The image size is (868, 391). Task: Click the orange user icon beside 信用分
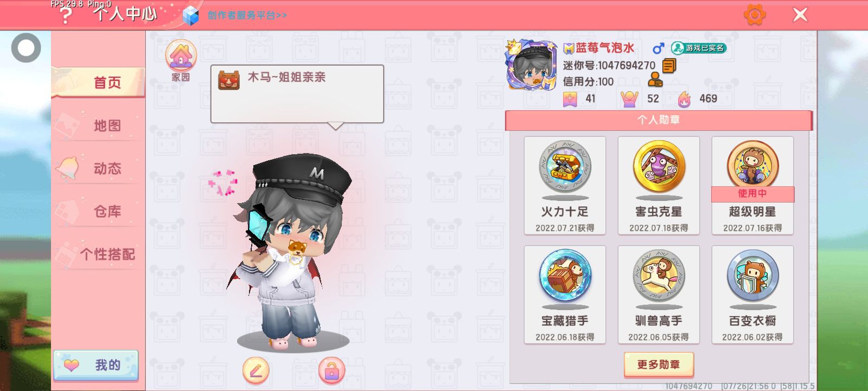click(655, 81)
